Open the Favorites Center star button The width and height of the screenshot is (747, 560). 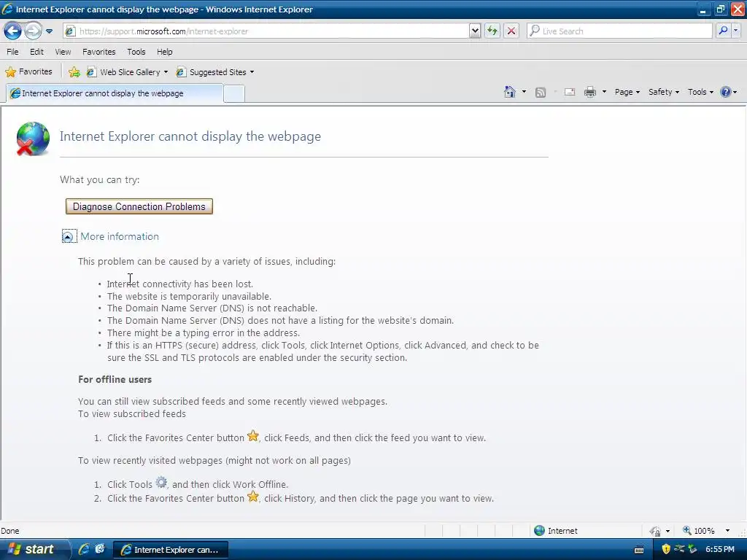pyautogui.click(x=28, y=72)
